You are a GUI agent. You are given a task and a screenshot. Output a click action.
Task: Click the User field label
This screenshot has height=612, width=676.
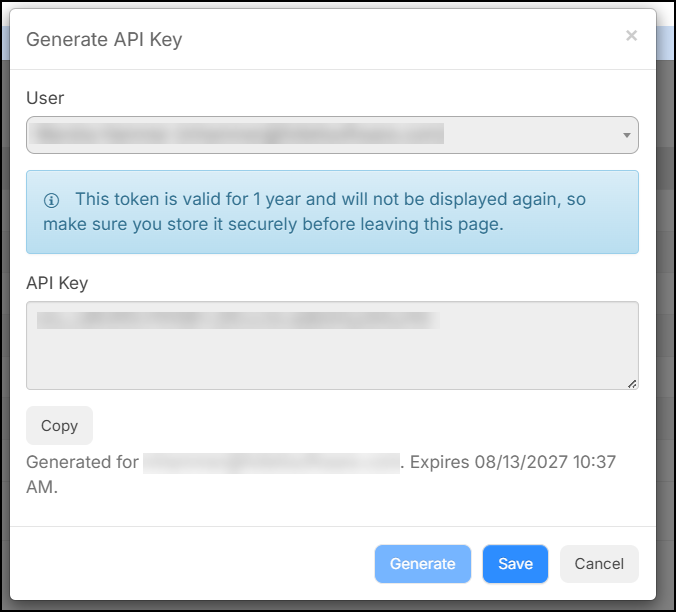click(x=45, y=98)
